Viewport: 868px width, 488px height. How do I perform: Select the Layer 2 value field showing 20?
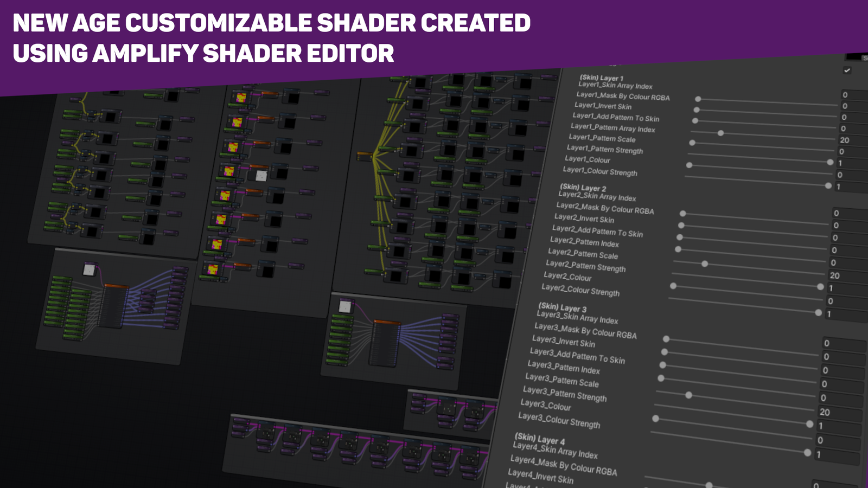click(x=835, y=275)
